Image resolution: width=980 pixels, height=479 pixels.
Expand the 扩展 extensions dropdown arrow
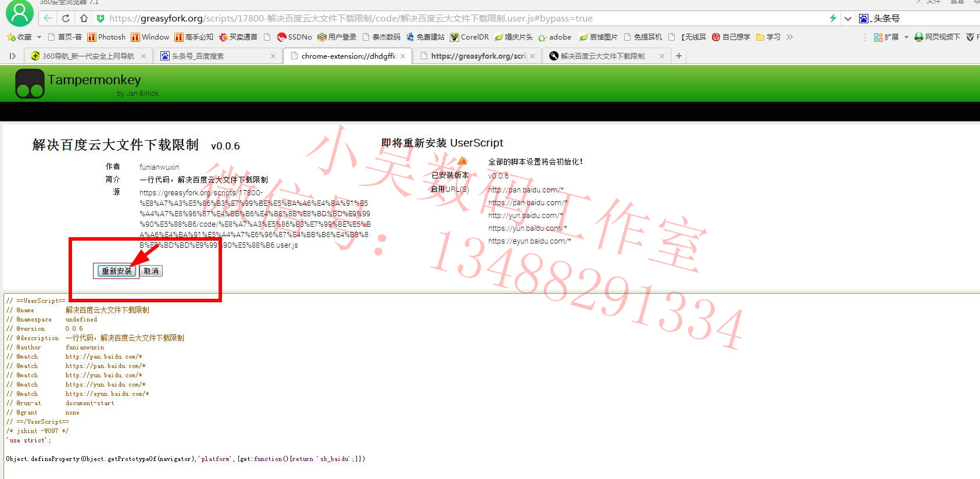point(906,37)
